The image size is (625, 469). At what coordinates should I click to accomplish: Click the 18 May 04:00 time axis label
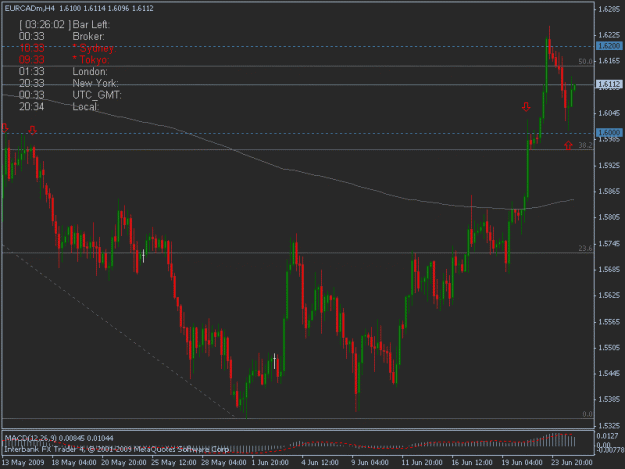pyautogui.click(x=74, y=463)
